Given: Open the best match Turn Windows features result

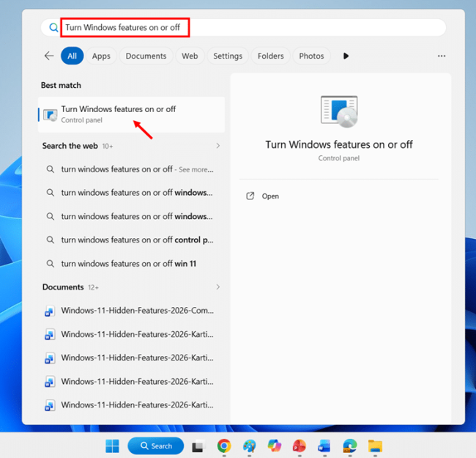Looking at the screenshot, I should pos(131,114).
